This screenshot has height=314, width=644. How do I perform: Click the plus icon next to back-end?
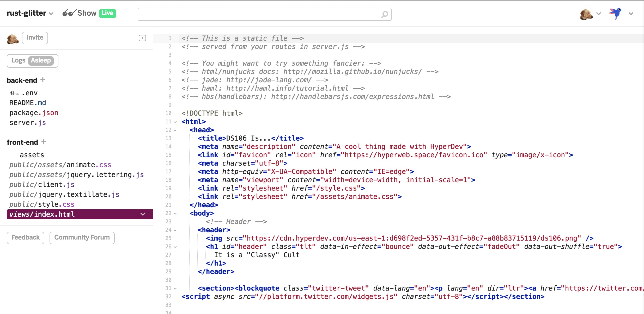coord(43,80)
